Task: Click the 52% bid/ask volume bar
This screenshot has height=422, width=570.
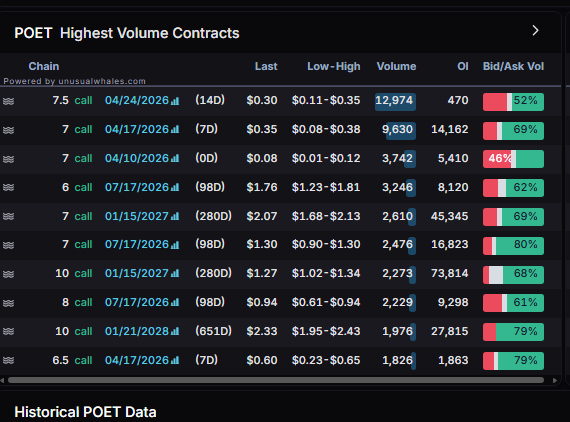Action: pyautogui.click(x=513, y=102)
